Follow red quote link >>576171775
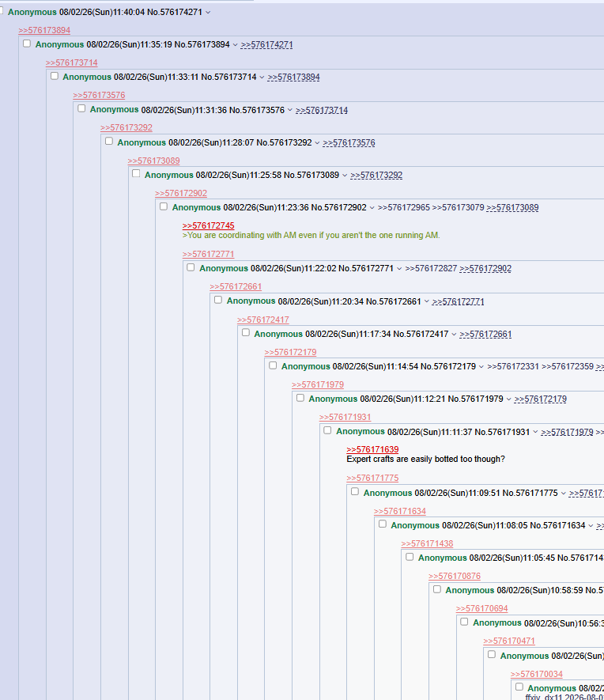 pos(372,478)
